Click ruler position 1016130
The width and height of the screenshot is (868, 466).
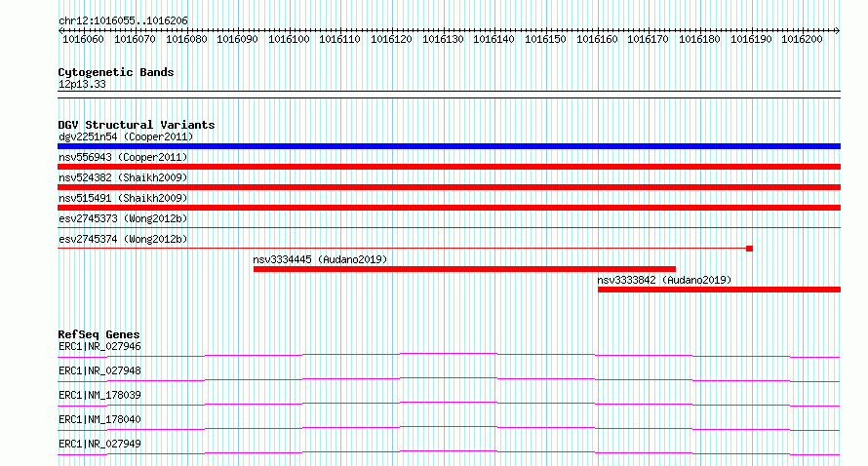click(443, 39)
